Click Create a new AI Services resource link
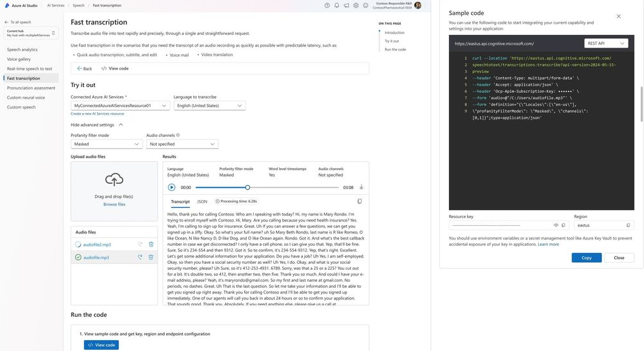The image size is (644, 351). point(98,114)
